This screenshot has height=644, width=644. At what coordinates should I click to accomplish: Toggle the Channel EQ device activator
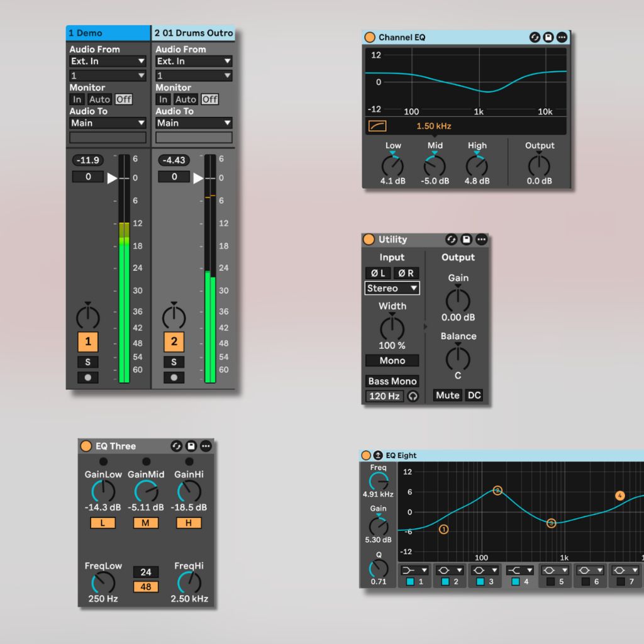(x=370, y=37)
